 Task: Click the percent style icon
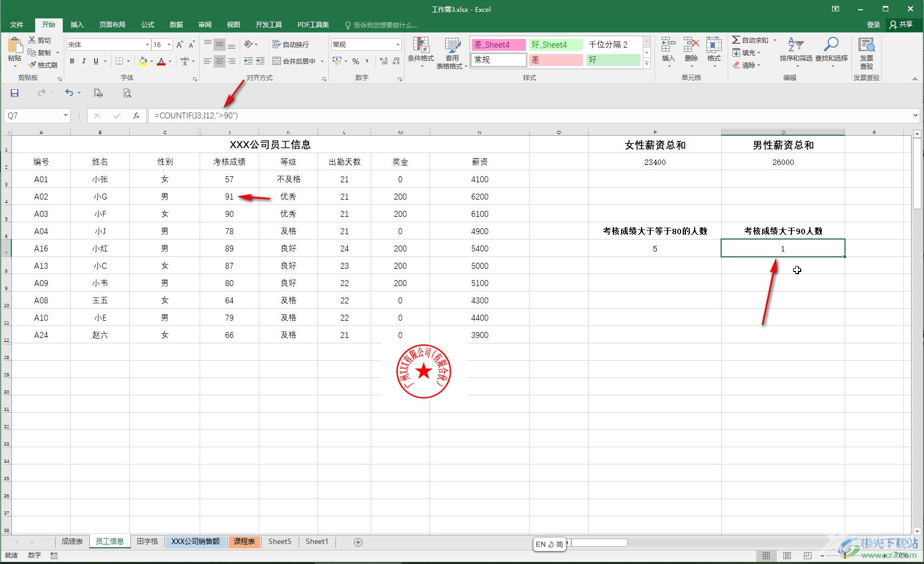coord(355,61)
